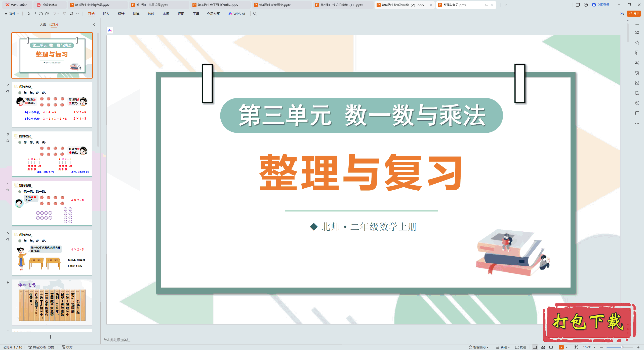
Task: Click the add new slide plus button
Action: [x=50, y=337]
